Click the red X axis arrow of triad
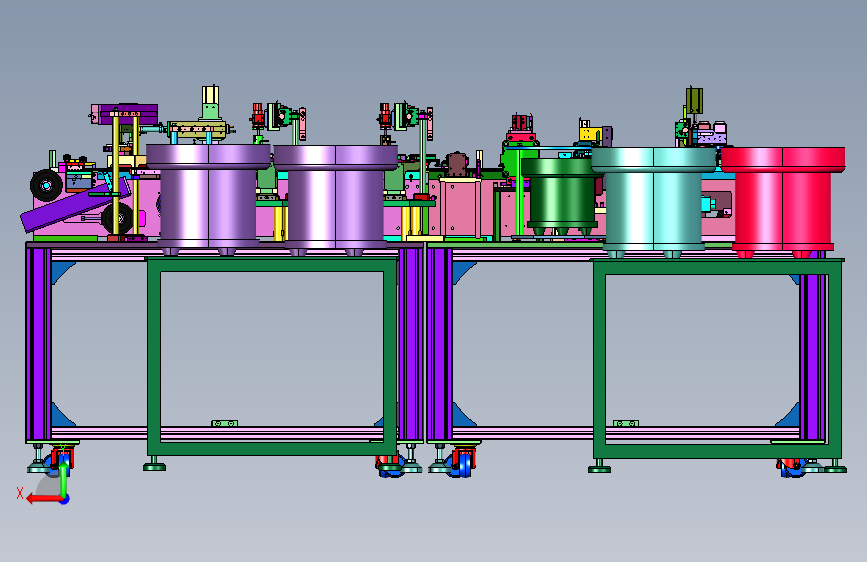The width and height of the screenshot is (867, 562). (43, 499)
